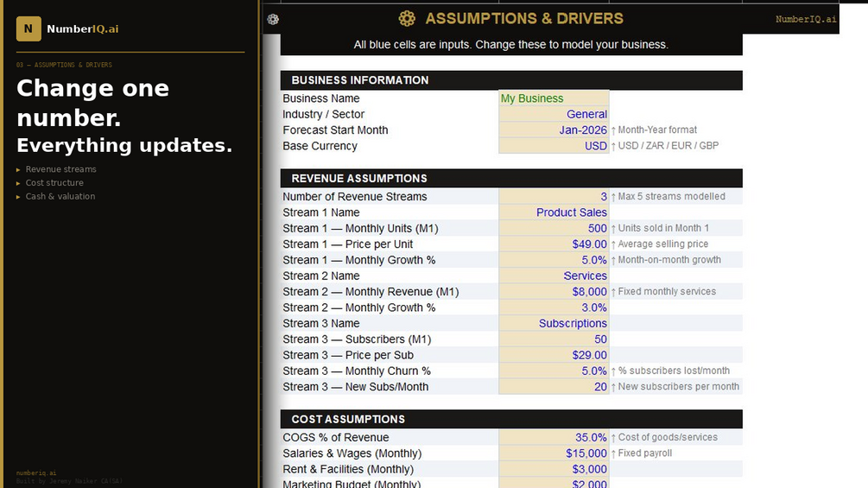Click the numberiq.ai link at sidebar bottom
The height and width of the screenshot is (488, 868).
(36, 473)
